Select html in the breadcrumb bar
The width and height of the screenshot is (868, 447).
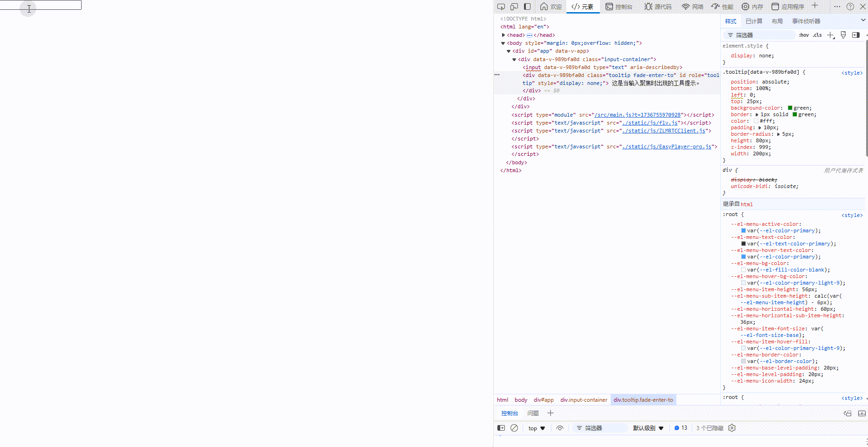(503, 400)
